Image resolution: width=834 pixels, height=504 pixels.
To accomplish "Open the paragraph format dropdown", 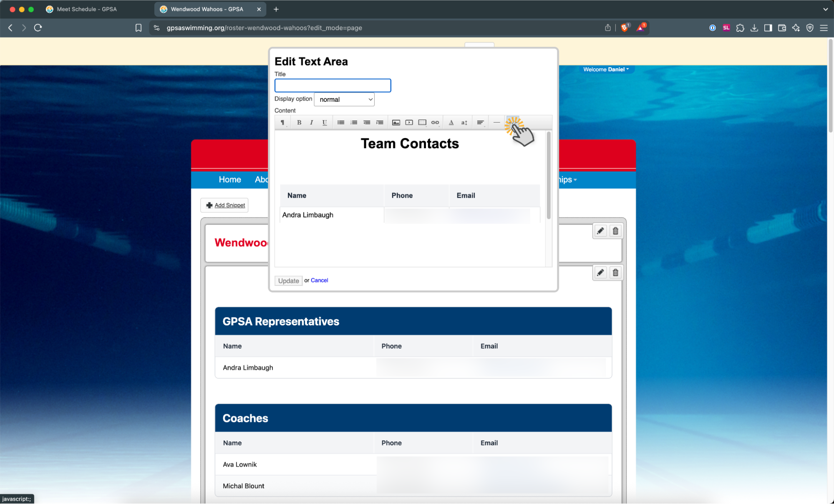I will click(x=282, y=122).
